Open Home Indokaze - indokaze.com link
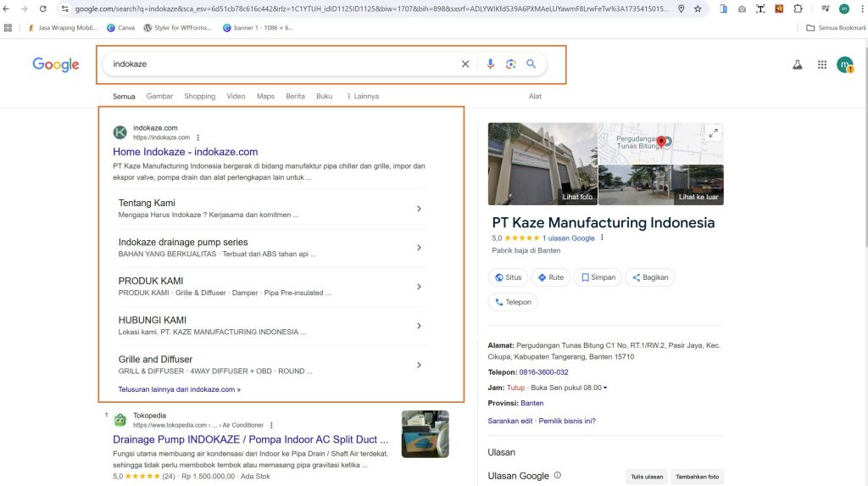The height and width of the screenshot is (486, 868). [x=185, y=152]
